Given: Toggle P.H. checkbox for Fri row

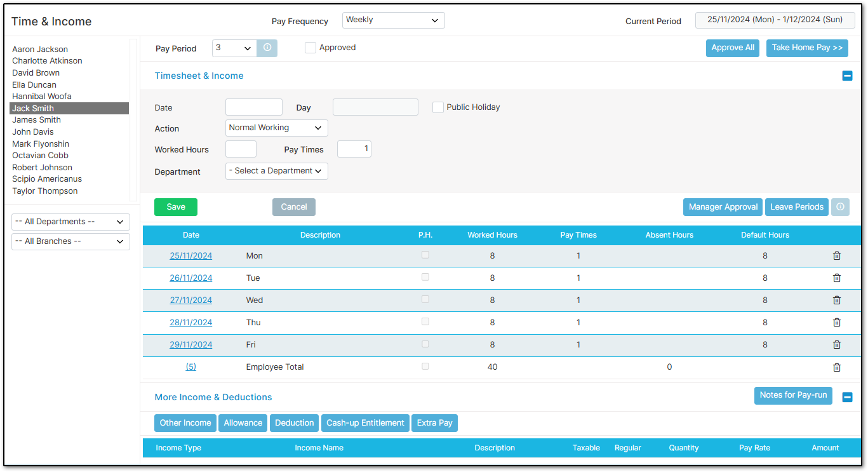Looking at the screenshot, I should (425, 344).
